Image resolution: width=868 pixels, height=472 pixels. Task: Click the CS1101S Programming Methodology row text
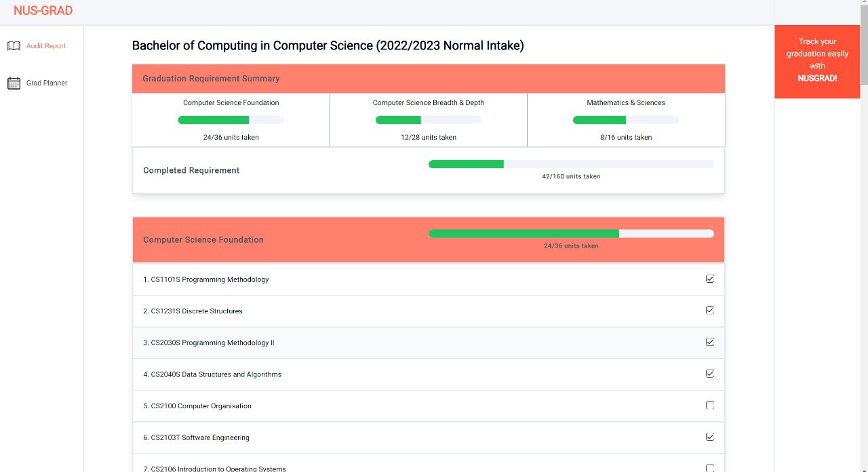tap(206, 279)
